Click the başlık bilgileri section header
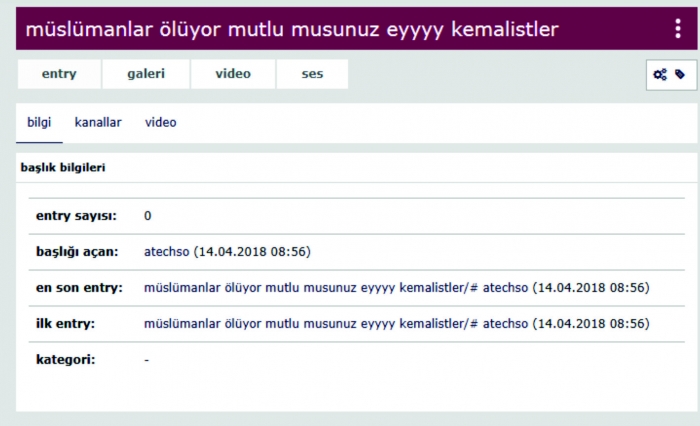Viewport: 700px width, 426px height. click(x=63, y=167)
